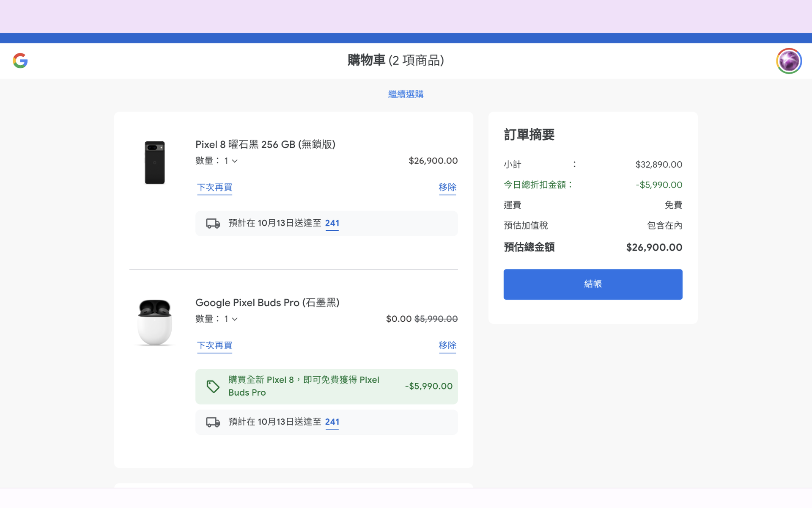Change postal code 241 for Buds Pro delivery
This screenshot has height=508, width=812.
coord(332,422)
